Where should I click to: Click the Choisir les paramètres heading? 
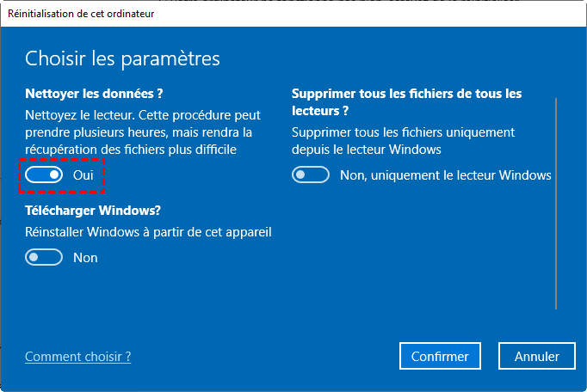pos(122,58)
